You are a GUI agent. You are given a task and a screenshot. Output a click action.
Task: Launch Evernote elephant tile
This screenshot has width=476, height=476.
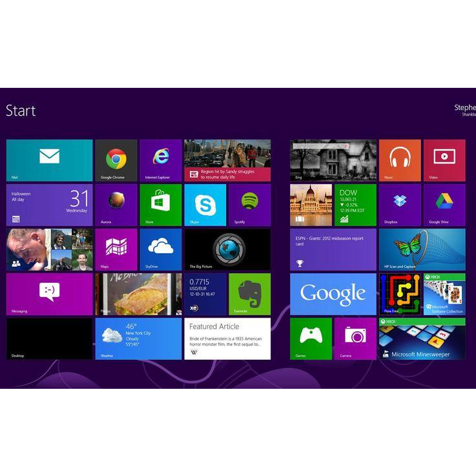[249, 294]
